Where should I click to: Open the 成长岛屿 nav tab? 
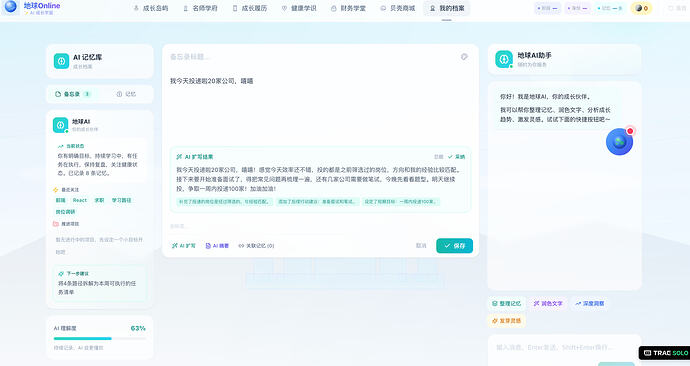point(150,8)
